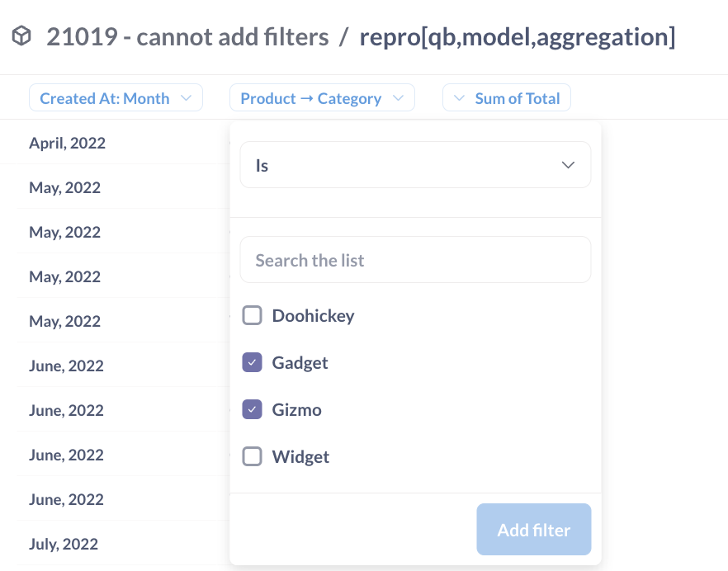The height and width of the screenshot is (571, 728).
Task: Uncheck the Gizmo category checkbox
Action: pyautogui.click(x=252, y=409)
